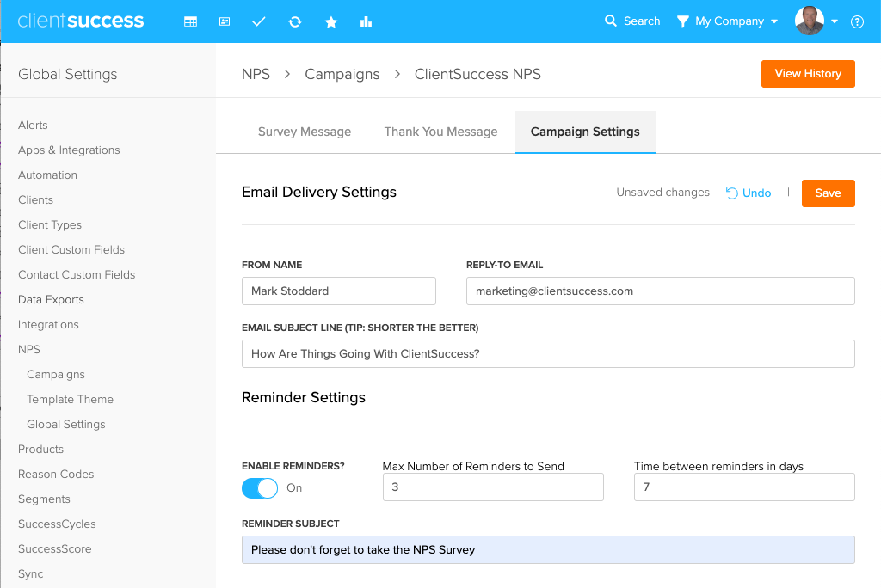Image resolution: width=881 pixels, height=588 pixels.
Task: Expand the My Company filter dropdown
Action: point(728,21)
